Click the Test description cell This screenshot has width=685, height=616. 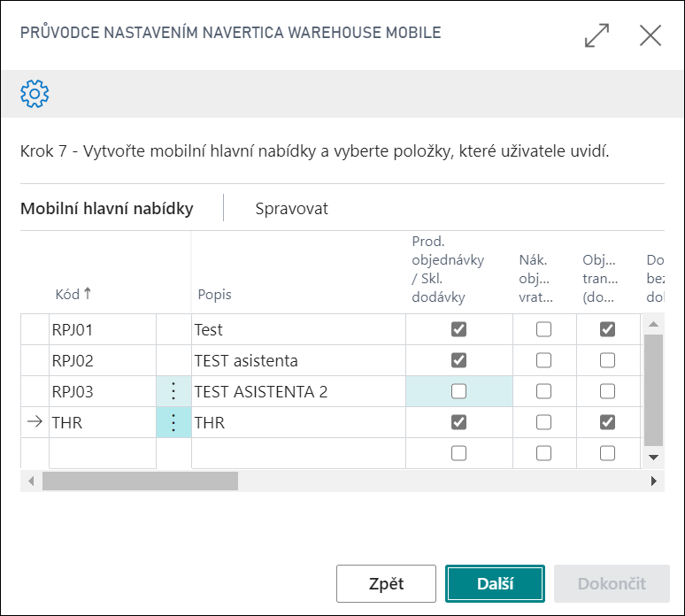pyautogui.click(x=298, y=329)
